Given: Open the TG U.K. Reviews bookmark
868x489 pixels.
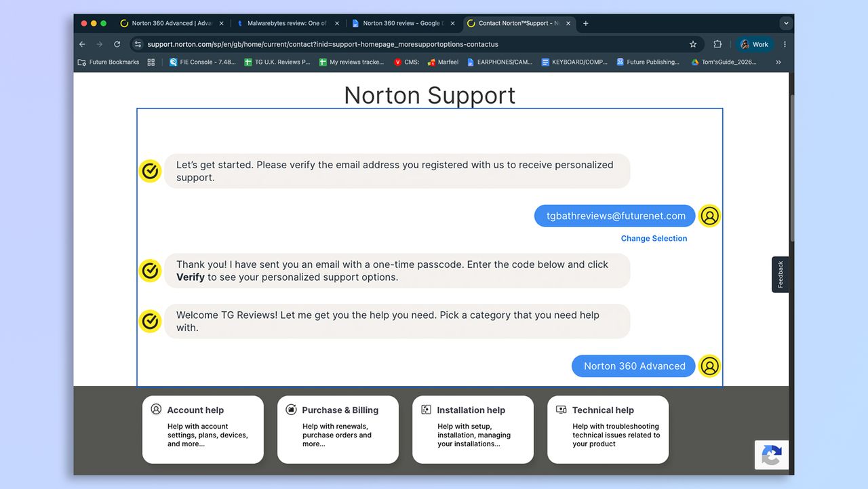Looking at the screenshot, I should pos(277,62).
